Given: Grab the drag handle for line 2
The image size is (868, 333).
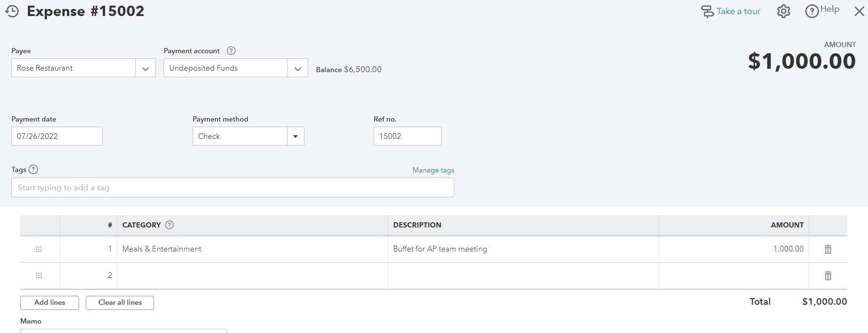Looking at the screenshot, I should (x=39, y=276).
